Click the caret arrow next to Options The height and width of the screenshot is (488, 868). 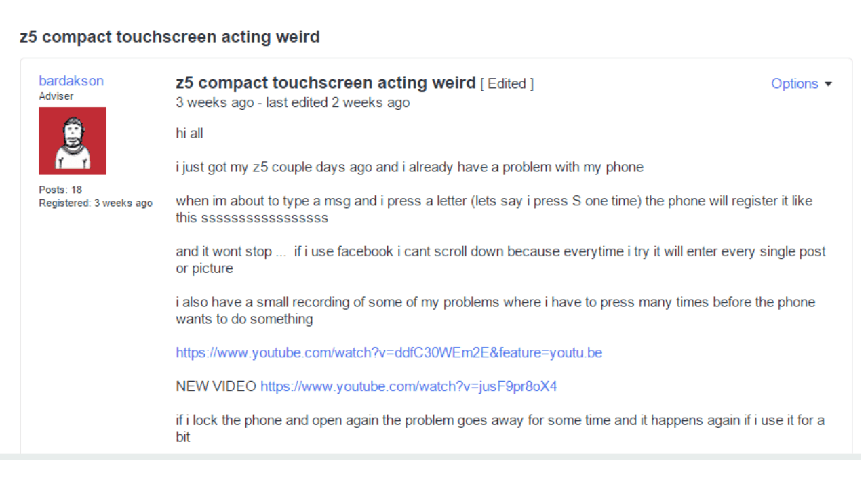[x=828, y=84]
